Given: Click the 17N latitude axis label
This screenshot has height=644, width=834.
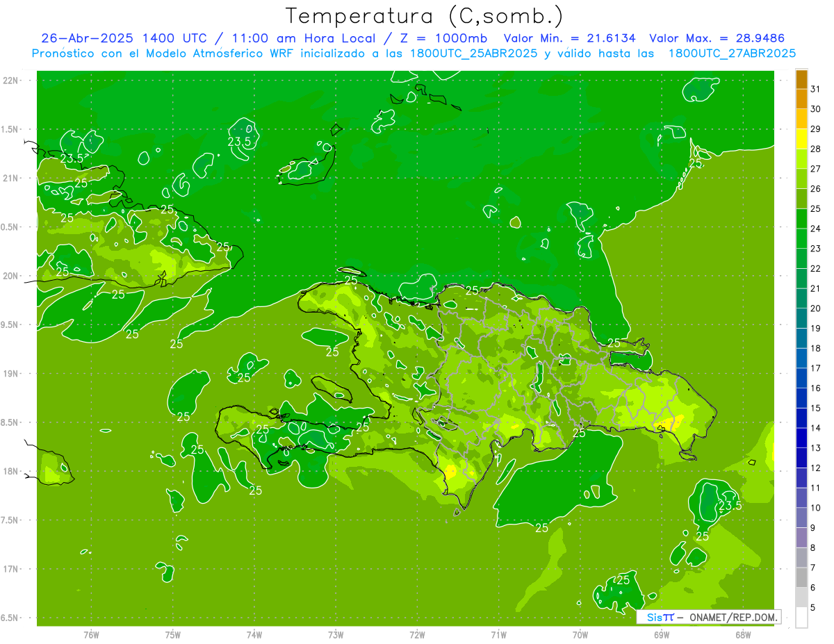Looking at the screenshot, I should pos(11,569).
